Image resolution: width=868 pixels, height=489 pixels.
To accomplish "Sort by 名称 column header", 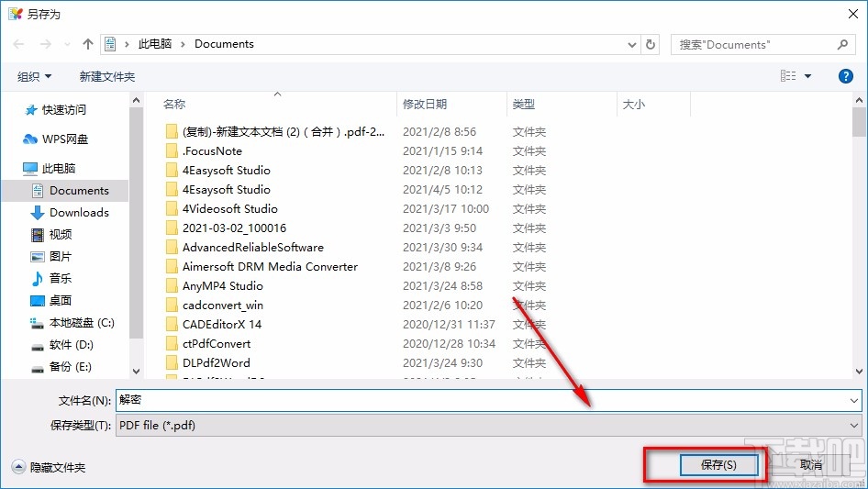I will pos(174,104).
